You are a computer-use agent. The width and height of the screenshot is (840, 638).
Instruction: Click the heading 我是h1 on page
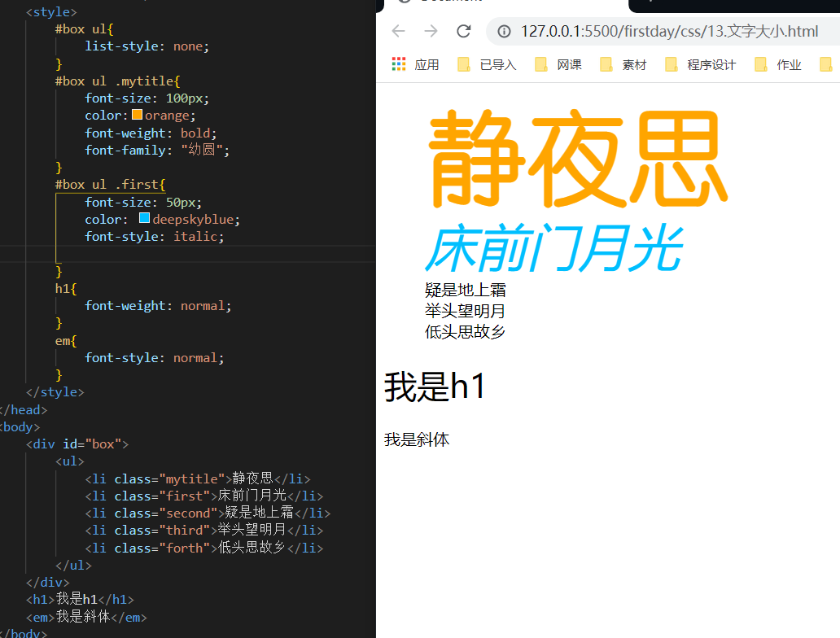point(435,387)
